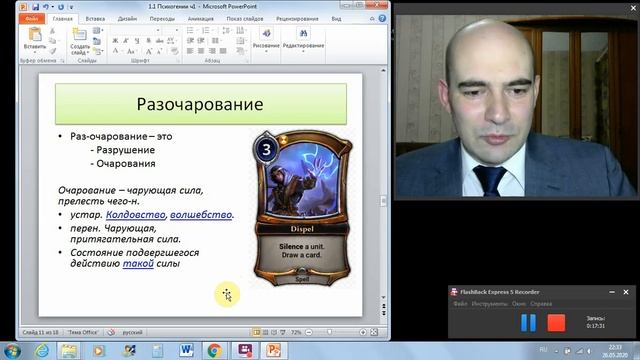Viewport: 640px width, 360px height.
Task: Open the Создать слайд dropdown arrow
Action: tap(87, 52)
